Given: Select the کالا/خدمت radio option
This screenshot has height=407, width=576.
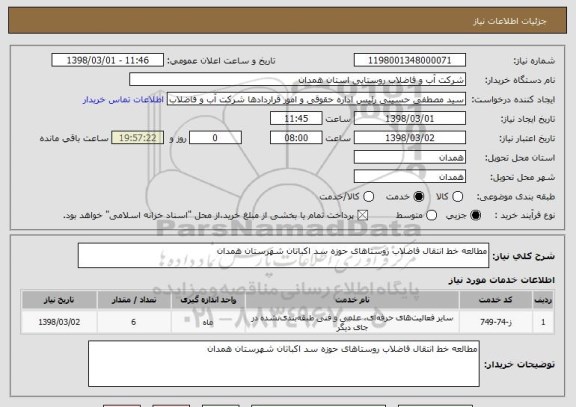Looking at the screenshot, I should click(368, 197).
